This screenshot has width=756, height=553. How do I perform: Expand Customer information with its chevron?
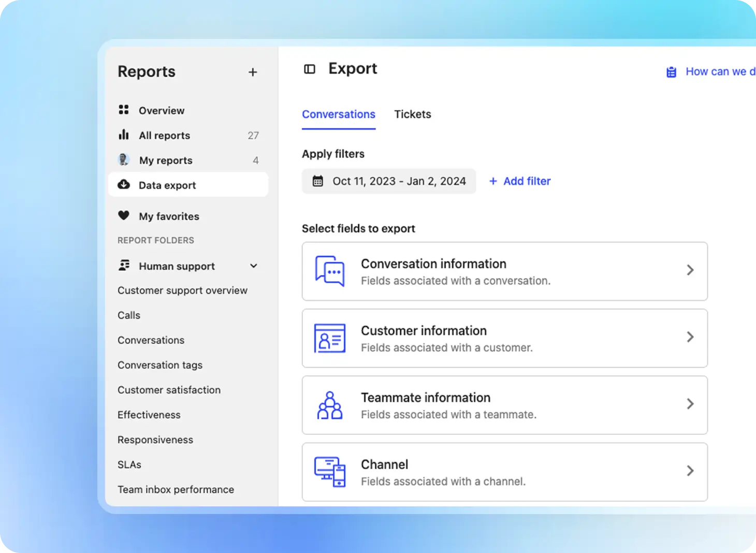click(x=690, y=337)
